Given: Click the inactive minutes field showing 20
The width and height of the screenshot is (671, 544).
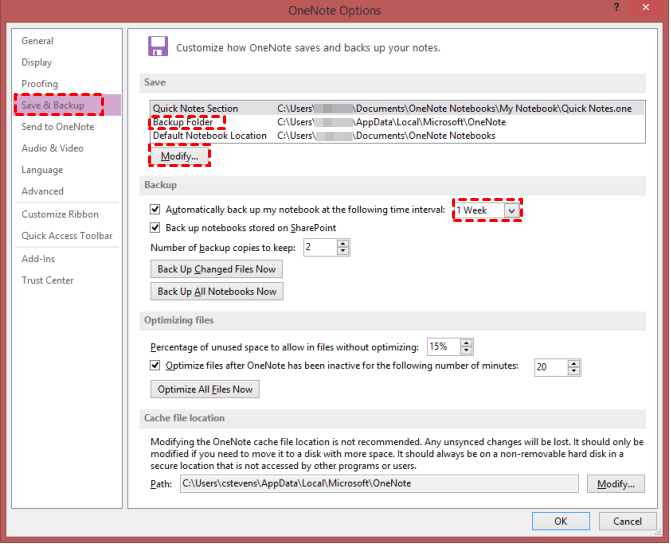Looking at the screenshot, I should coord(551,367).
